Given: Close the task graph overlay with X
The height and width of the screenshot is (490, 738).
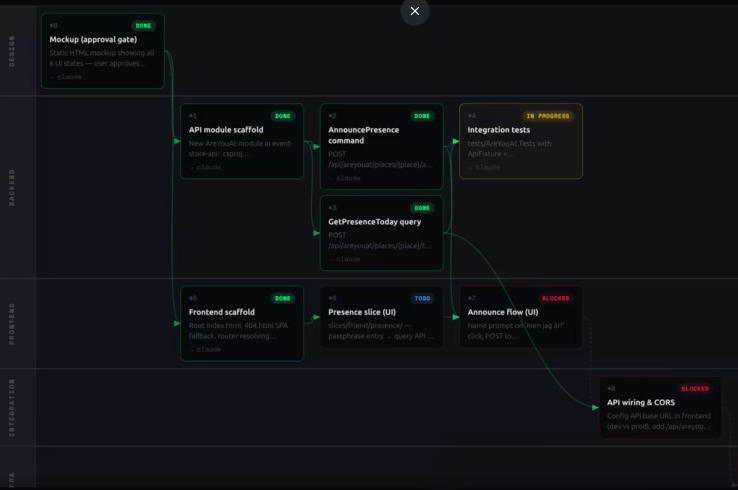Looking at the screenshot, I should pos(415,11).
